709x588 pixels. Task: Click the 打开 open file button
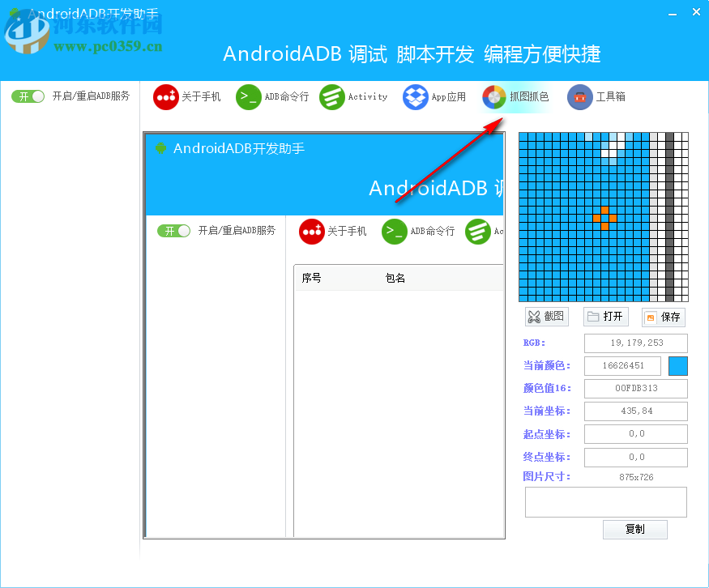605,317
